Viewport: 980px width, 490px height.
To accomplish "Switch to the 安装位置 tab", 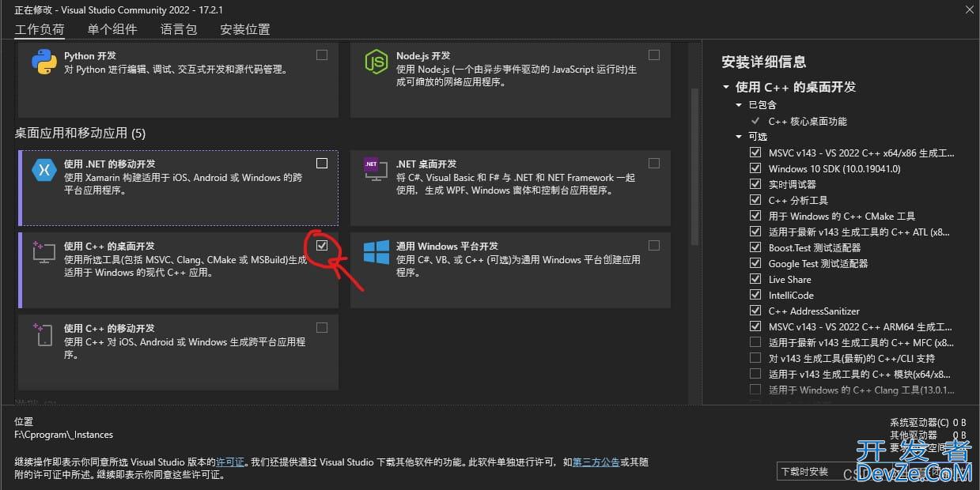I will click(245, 29).
